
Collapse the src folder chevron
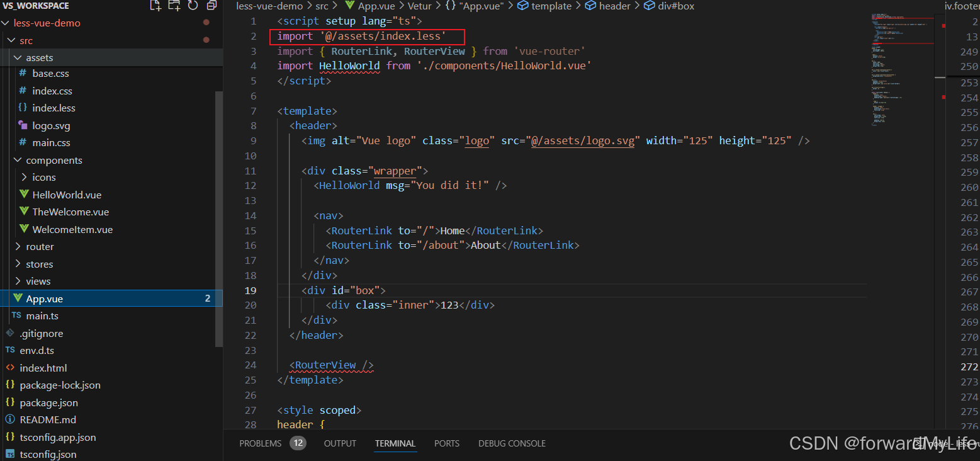(x=11, y=40)
